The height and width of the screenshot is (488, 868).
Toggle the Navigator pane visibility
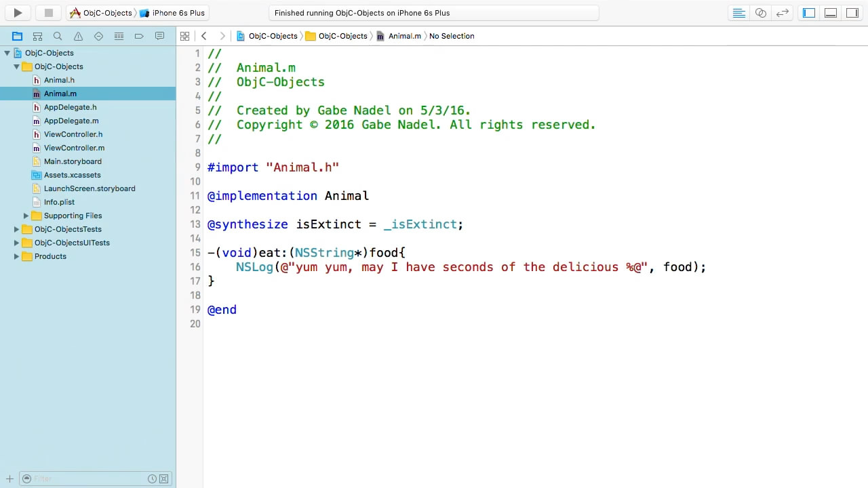(x=809, y=13)
